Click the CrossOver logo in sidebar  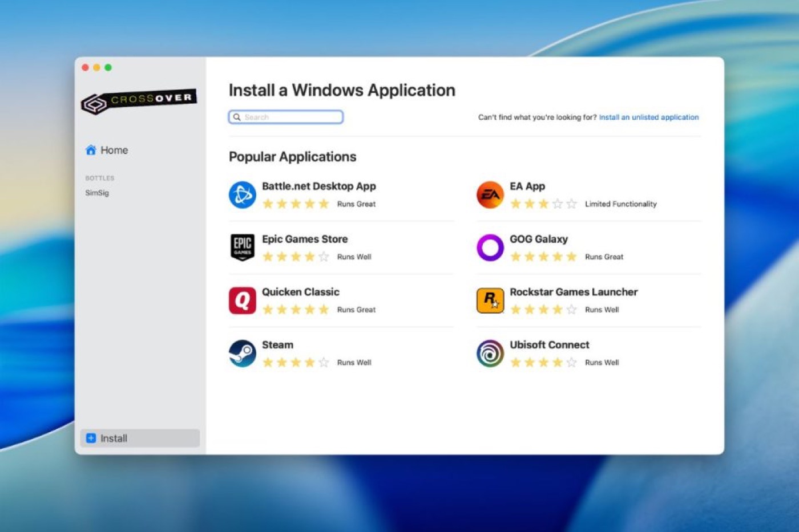click(139, 101)
